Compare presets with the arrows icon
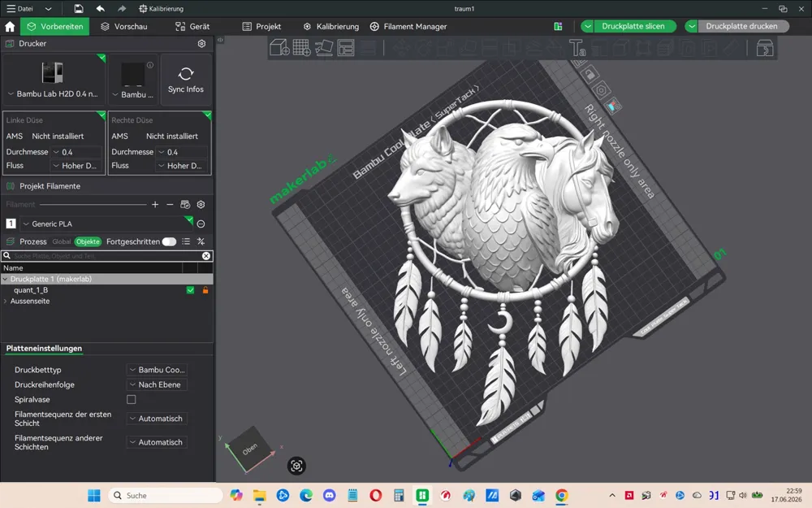 click(x=201, y=241)
